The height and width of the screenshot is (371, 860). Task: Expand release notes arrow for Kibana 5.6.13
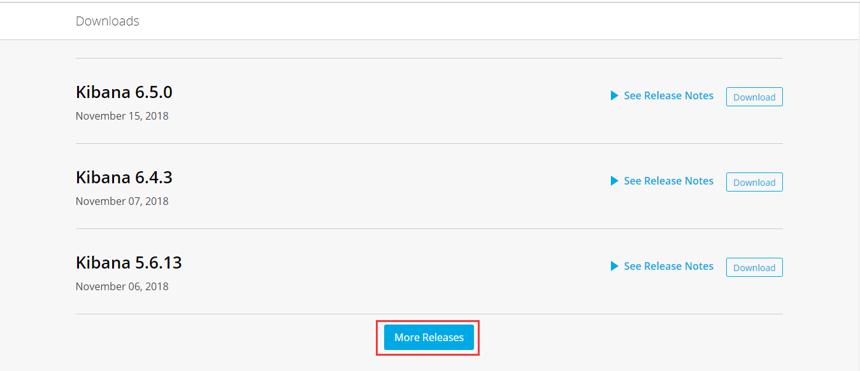coord(614,266)
